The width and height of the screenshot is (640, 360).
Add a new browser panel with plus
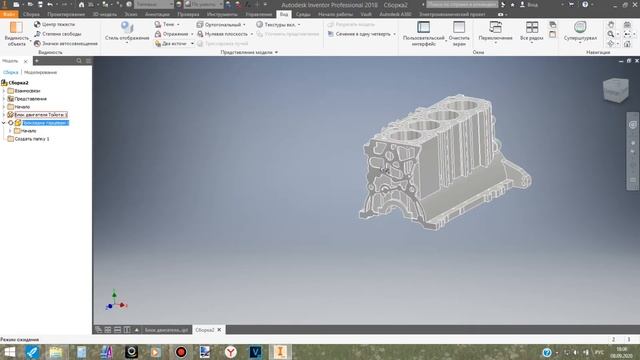[x=36, y=61]
